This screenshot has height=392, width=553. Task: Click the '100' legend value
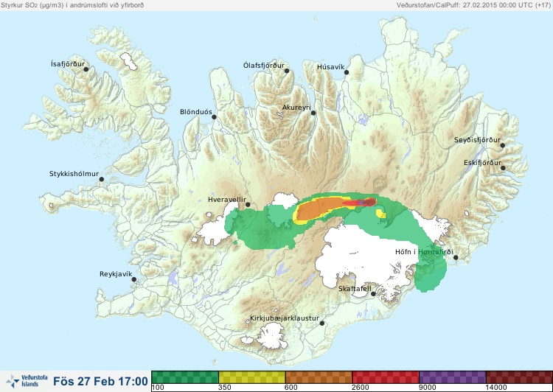[158, 388]
